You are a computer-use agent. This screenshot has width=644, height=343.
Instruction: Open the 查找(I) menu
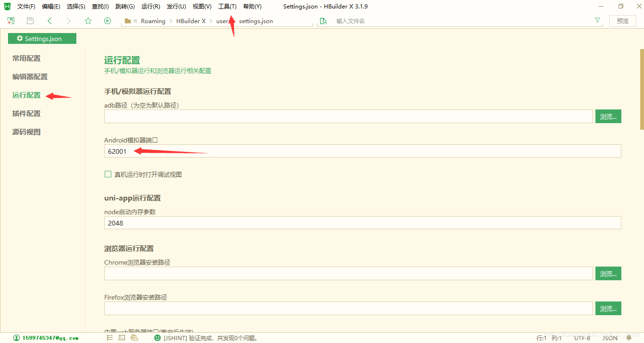pos(100,7)
